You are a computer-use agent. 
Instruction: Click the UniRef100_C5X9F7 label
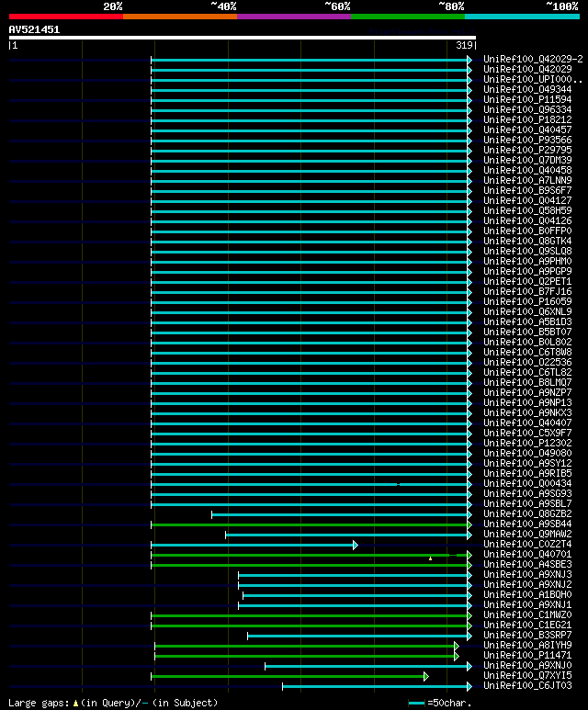527,434
